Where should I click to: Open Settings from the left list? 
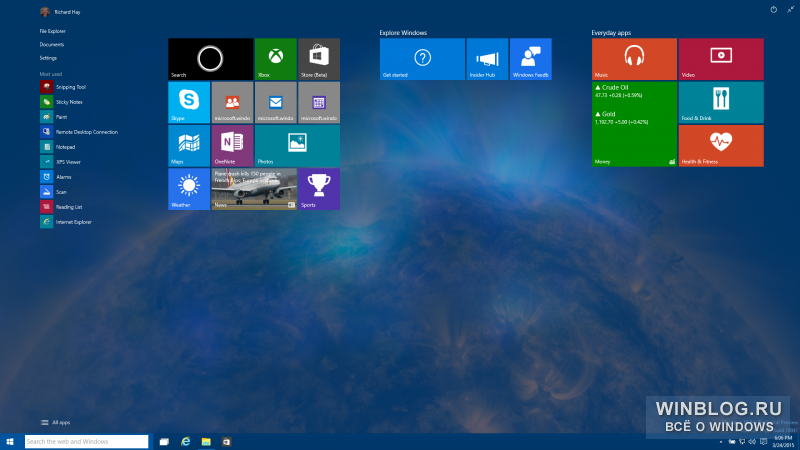pos(48,58)
